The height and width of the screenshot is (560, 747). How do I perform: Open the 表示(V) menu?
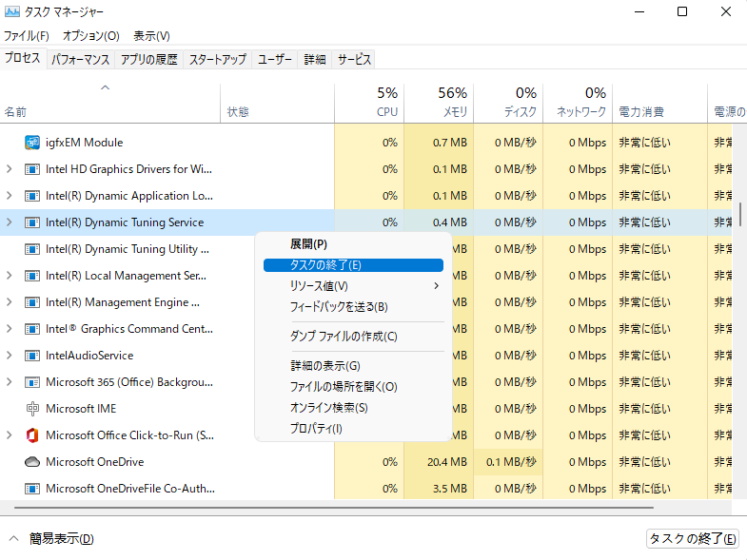151,36
